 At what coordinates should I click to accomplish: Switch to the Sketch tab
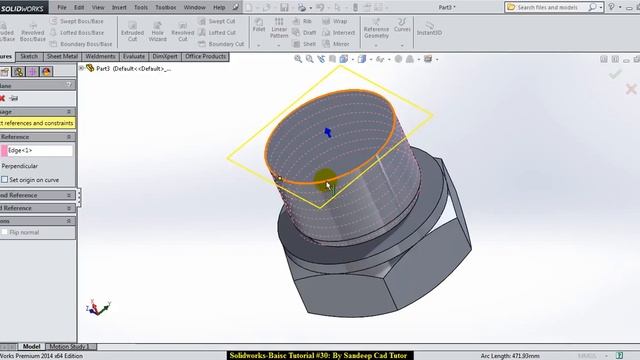point(29,56)
